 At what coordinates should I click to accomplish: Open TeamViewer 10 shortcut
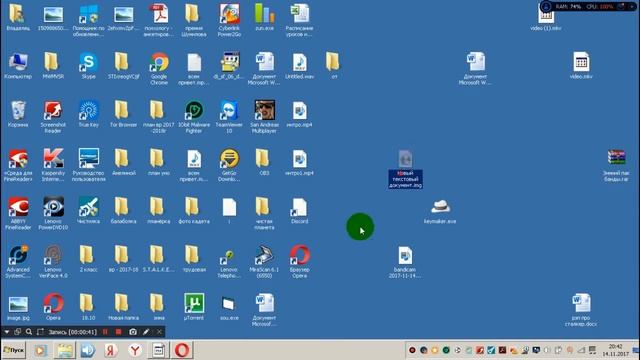(229, 116)
